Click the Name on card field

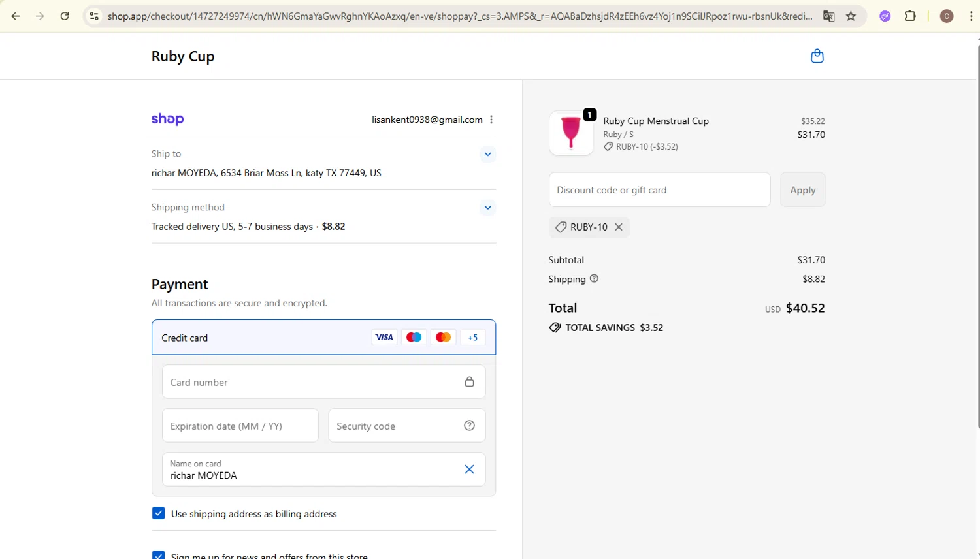[x=323, y=470]
